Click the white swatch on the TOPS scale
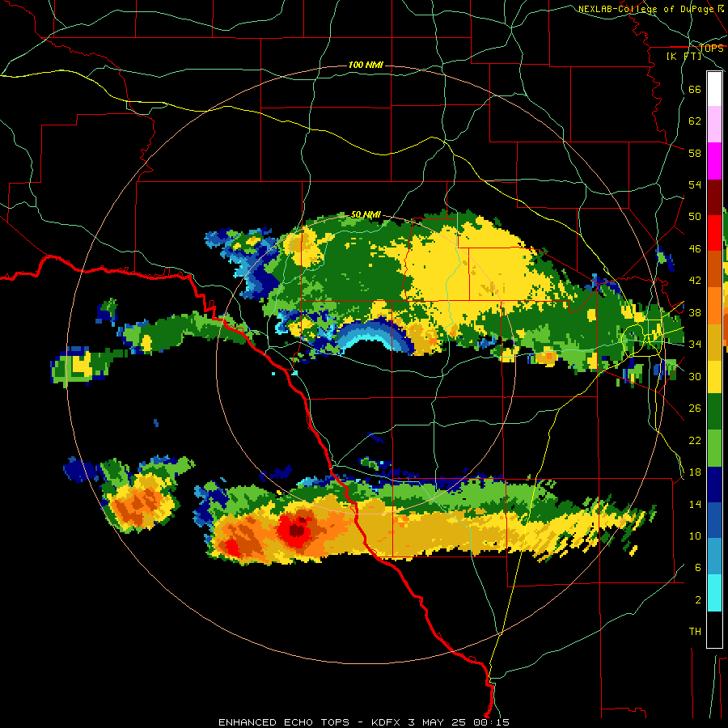 (x=714, y=89)
